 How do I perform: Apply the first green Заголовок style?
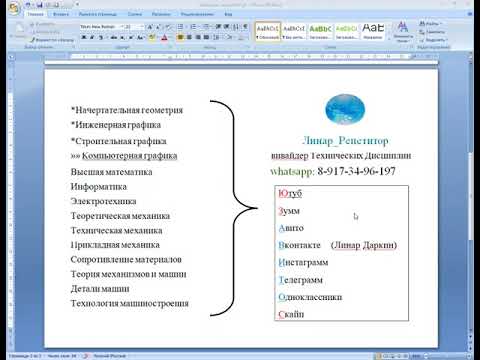tap(320, 31)
